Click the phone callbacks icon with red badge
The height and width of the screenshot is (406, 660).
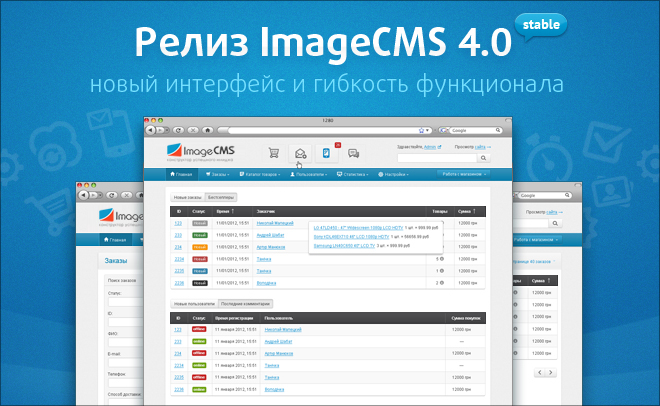click(x=326, y=153)
